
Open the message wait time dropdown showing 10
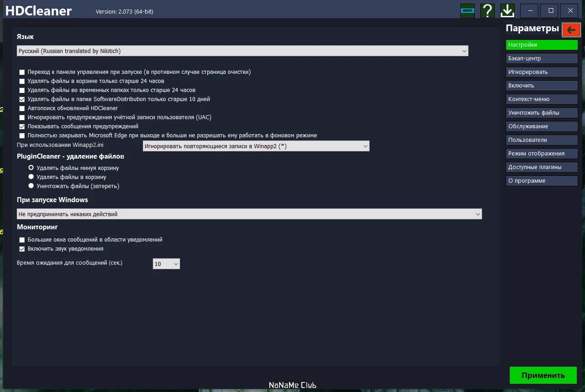tap(166, 264)
